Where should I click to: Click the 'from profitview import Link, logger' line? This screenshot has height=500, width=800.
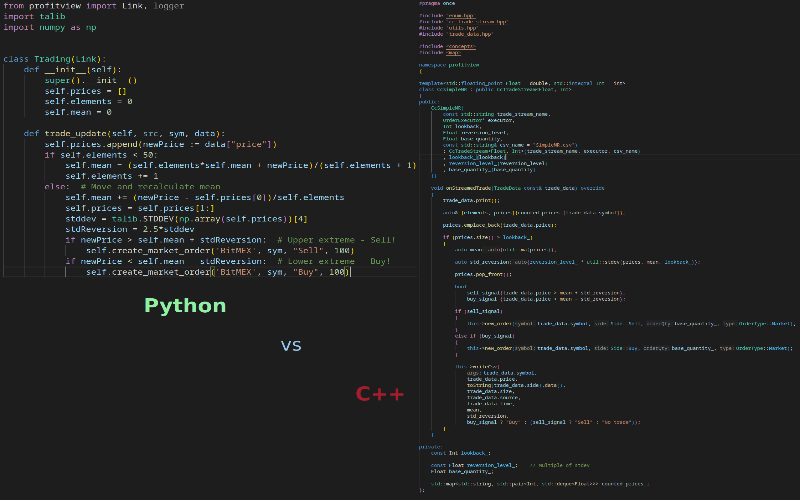click(x=93, y=6)
